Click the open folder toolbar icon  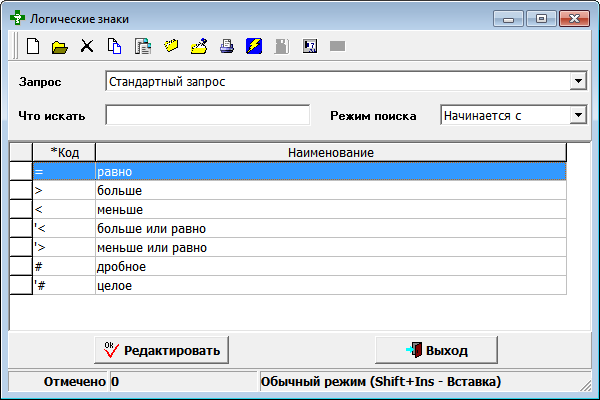click(x=60, y=47)
